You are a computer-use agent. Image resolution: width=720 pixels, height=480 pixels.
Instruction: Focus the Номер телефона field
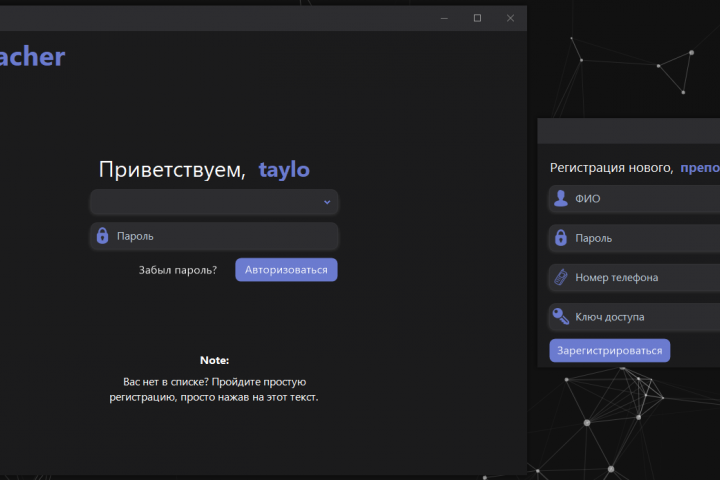click(635, 277)
